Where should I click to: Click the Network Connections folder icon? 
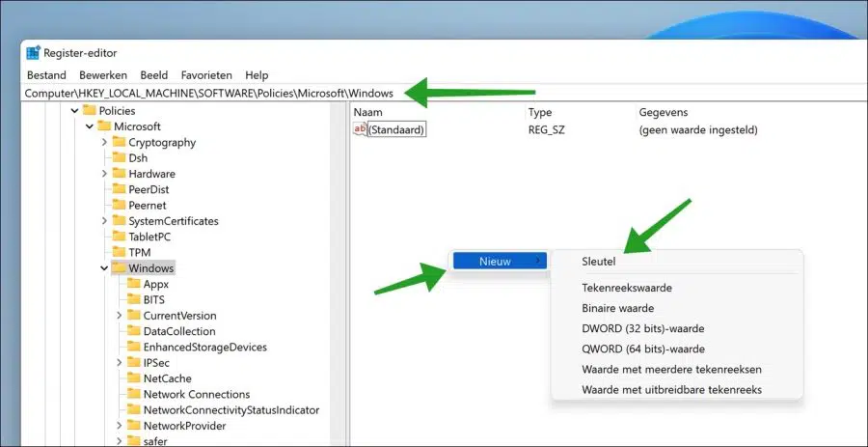pos(133,394)
